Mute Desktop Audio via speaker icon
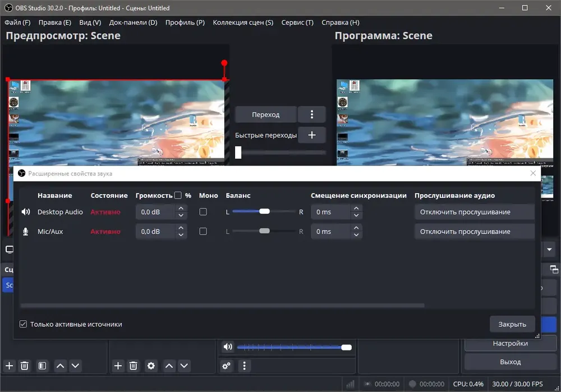 pyautogui.click(x=25, y=212)
